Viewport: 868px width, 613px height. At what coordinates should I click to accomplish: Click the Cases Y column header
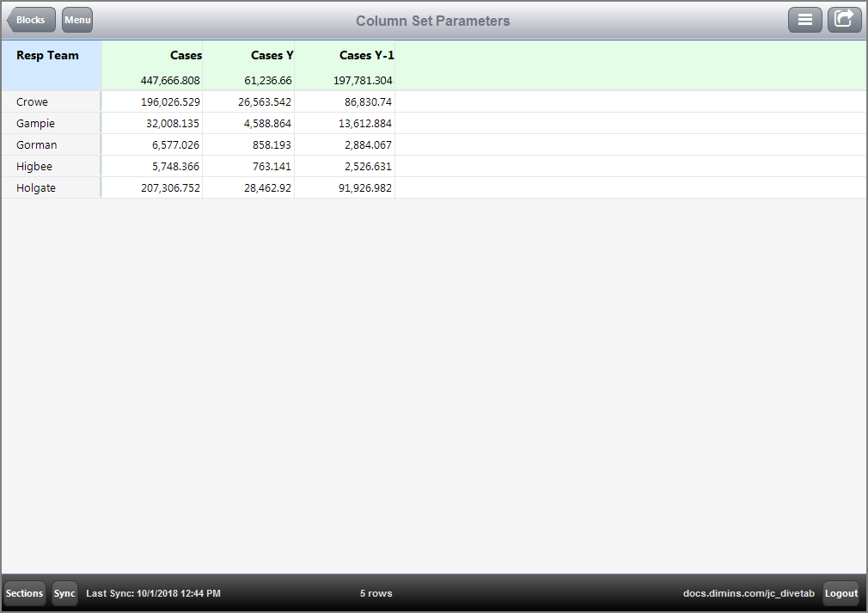(272, 55)
